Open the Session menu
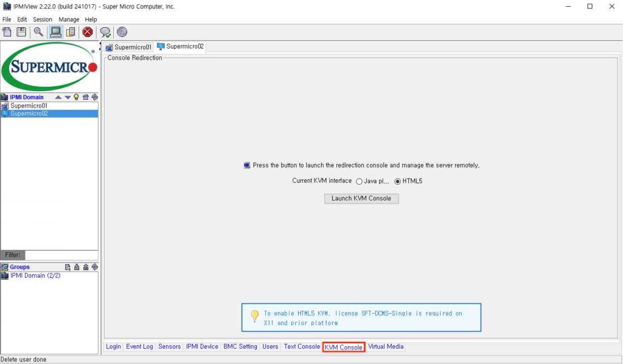 [x=43, y=19]
